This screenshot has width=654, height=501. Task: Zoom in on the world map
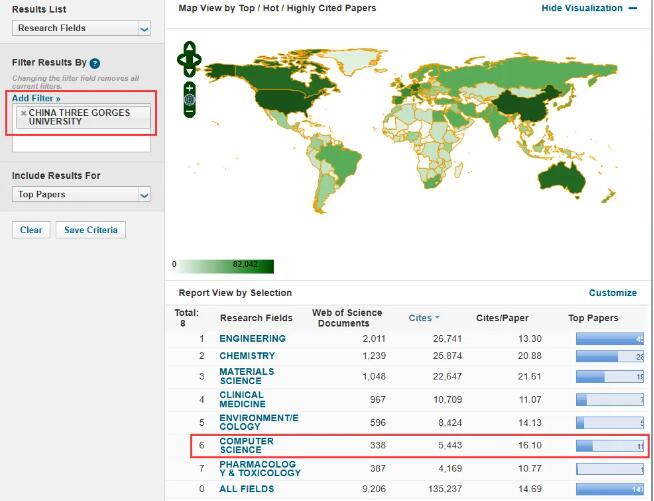click(190, 88)
